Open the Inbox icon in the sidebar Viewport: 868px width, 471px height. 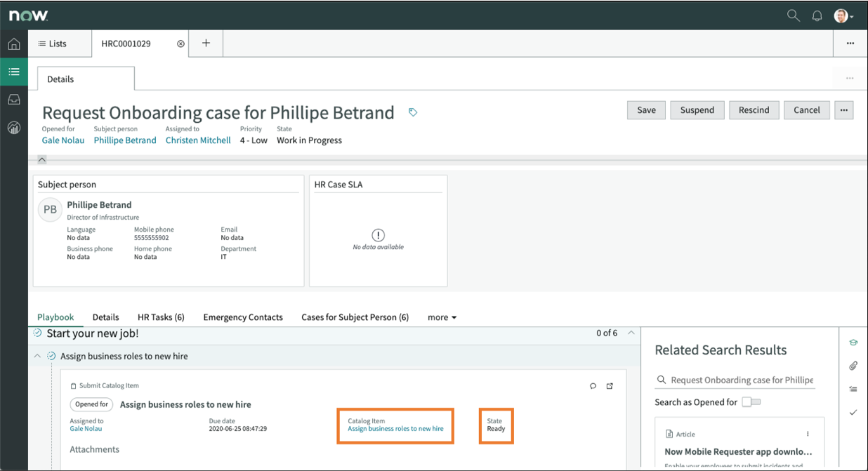13,100
